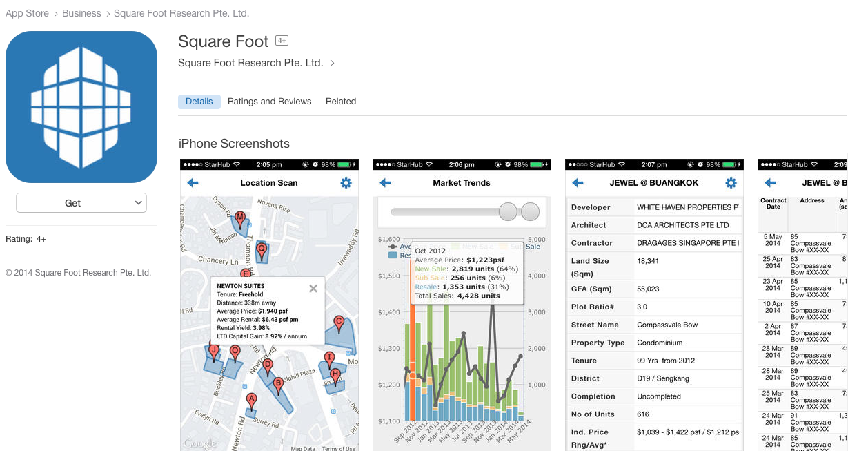Open Square Foot Research Pte. Ltd. breadcrumb

[181, 13]
